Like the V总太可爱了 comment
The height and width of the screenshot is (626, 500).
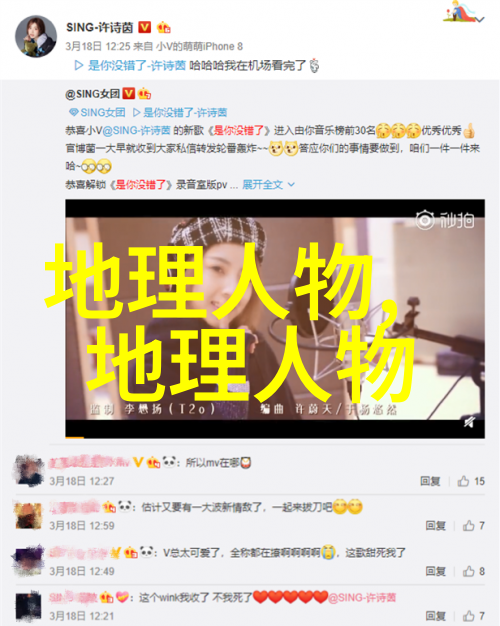pos(474,571)
